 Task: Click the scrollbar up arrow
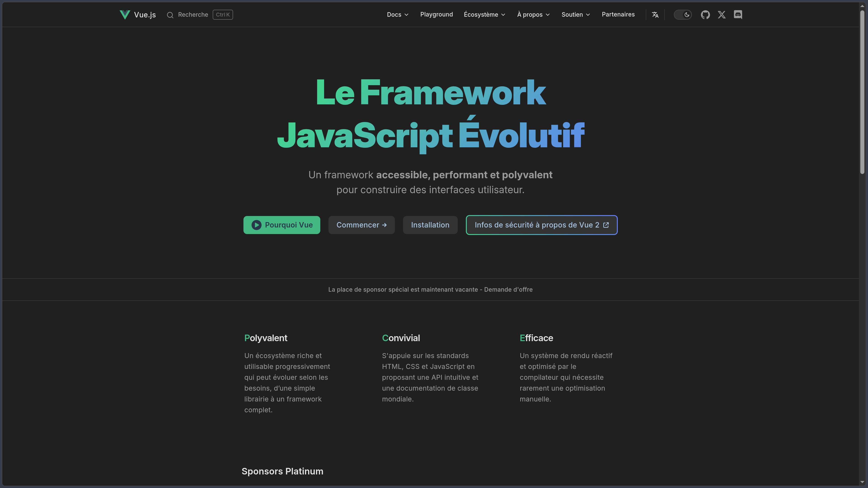862,6
